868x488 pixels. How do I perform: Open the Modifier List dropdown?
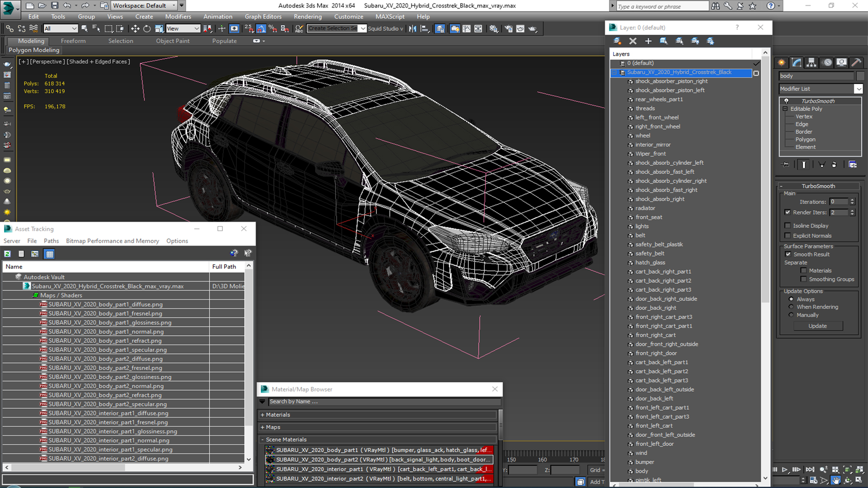859,89
